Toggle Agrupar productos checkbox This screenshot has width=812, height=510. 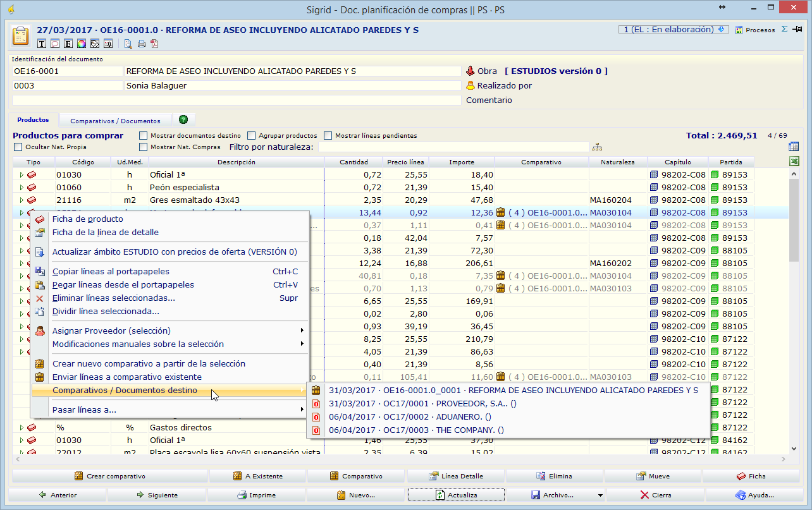(x=252, y=135)
